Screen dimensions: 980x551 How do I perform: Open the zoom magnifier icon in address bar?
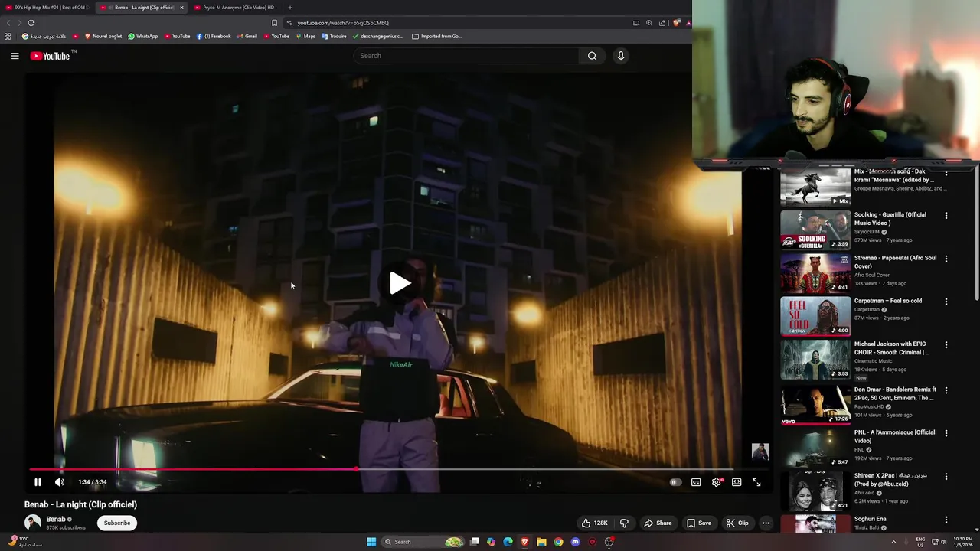tap(649, 23)
